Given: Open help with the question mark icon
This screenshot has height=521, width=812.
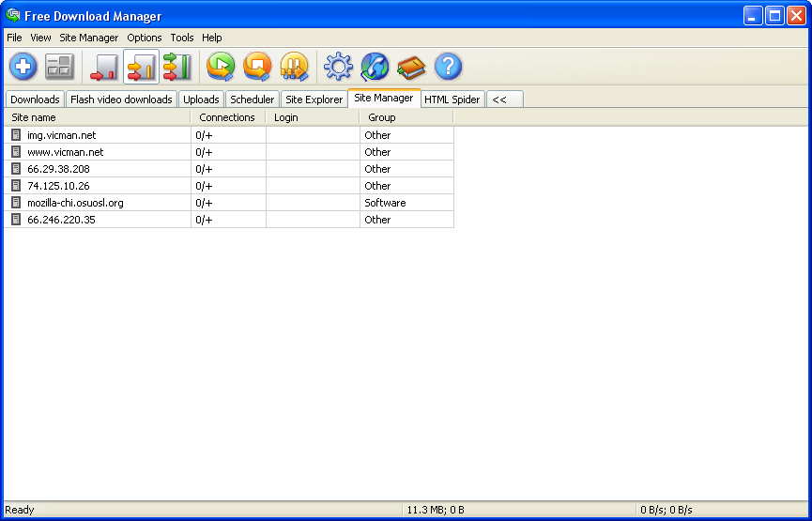Looking at the screenshot, I should point(448,67).
